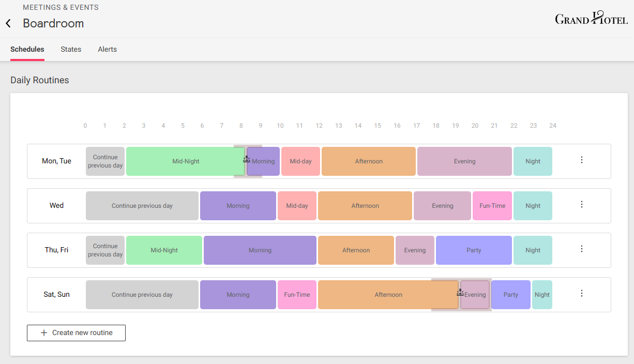634x364 pixels.
Task: Click the Grand Hotel logo
Action: pyautogui.click(x=591, y=18)
